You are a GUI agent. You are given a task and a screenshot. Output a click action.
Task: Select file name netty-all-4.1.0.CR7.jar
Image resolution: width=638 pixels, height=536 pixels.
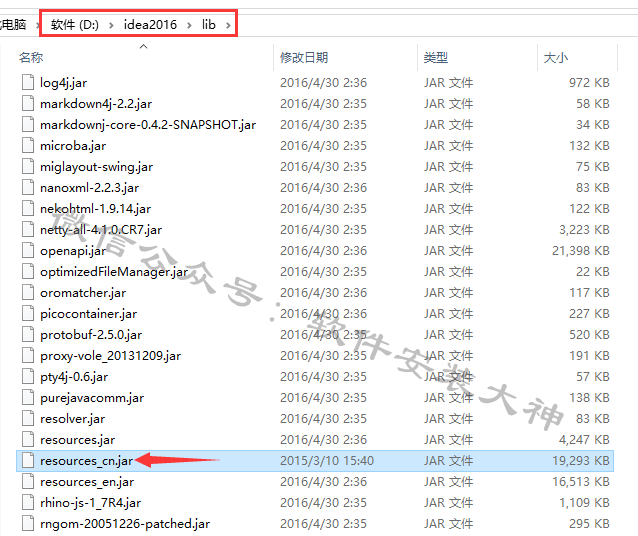[x=101, y=230]
